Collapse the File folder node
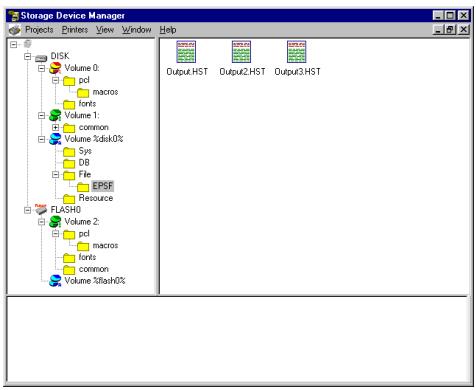This screenshot has height=390, width=476. [55, 174]
